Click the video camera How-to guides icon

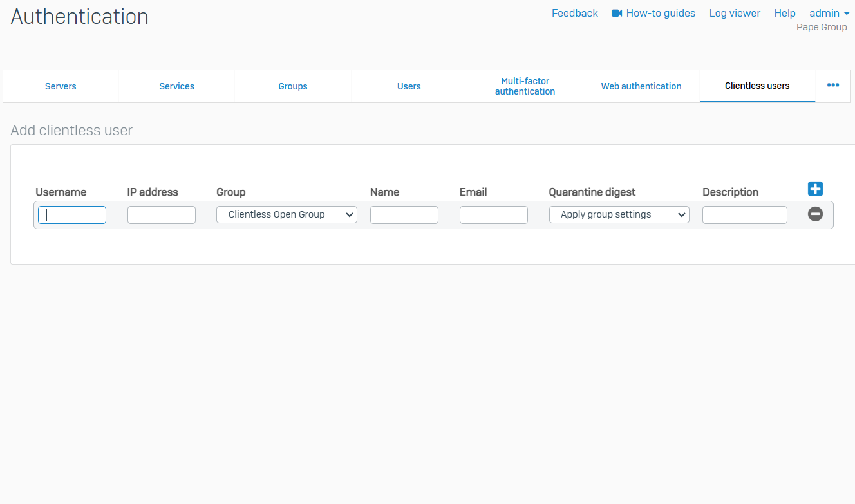click(x=617, y=14)
